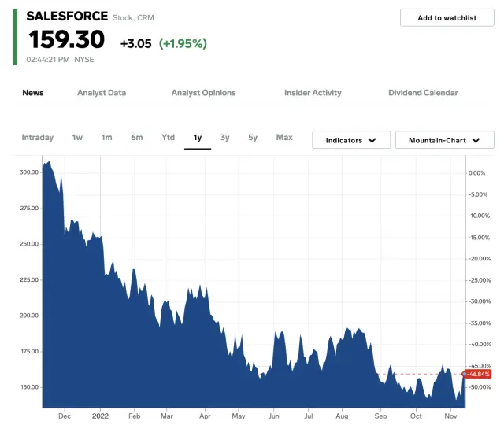View the Insider Activity tab

tap(313, 93)
